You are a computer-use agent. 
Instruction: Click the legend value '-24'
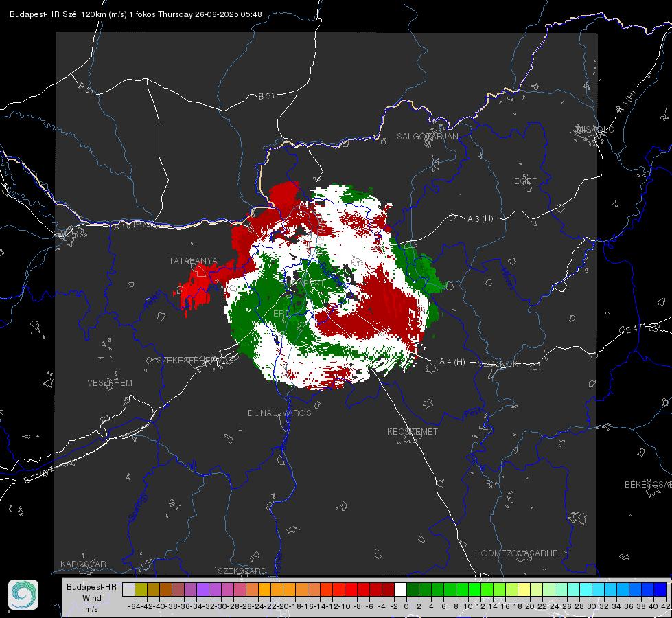[x=257, y=606]
